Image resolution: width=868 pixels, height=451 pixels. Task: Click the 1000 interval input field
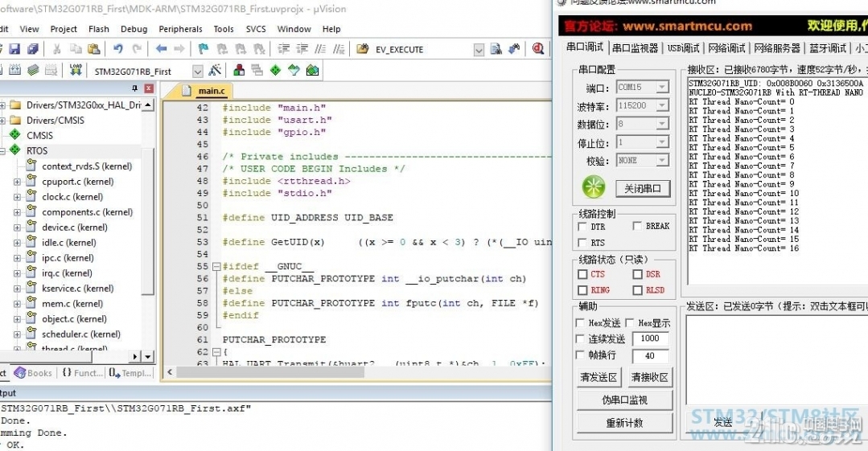tap(650, 338)
